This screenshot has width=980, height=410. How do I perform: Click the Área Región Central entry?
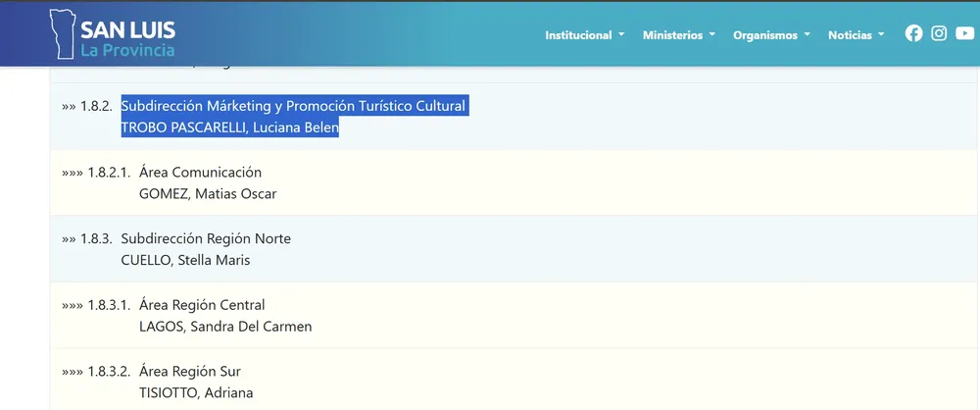pos(202,305)
